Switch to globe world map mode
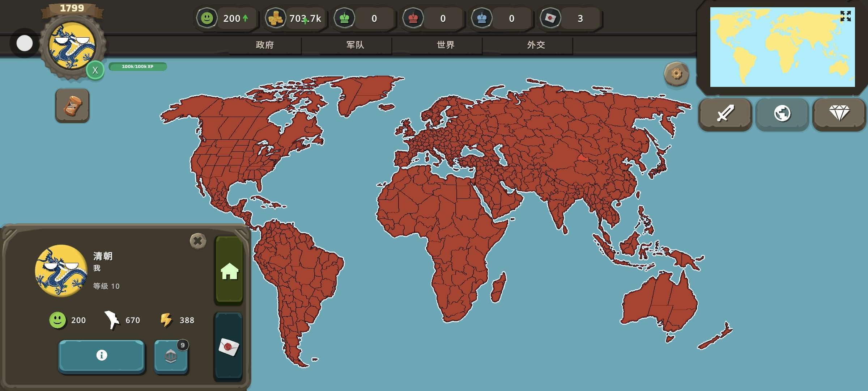The image size is (868, 391). [x=782, y=114]
